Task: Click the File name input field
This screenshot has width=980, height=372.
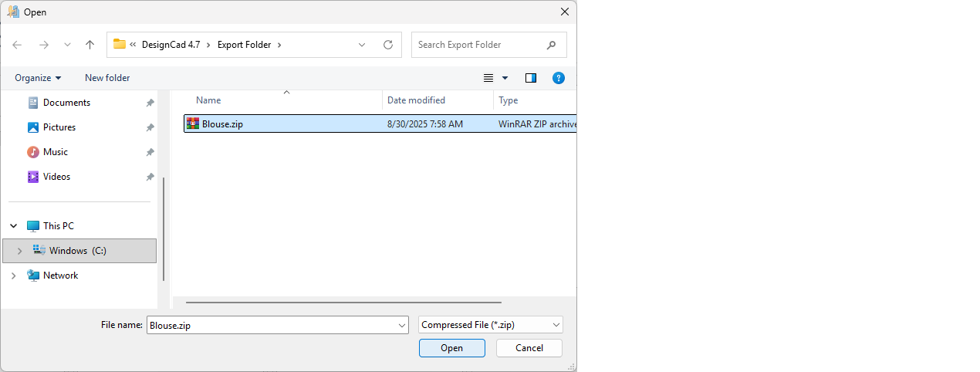Action: point(270,325)
